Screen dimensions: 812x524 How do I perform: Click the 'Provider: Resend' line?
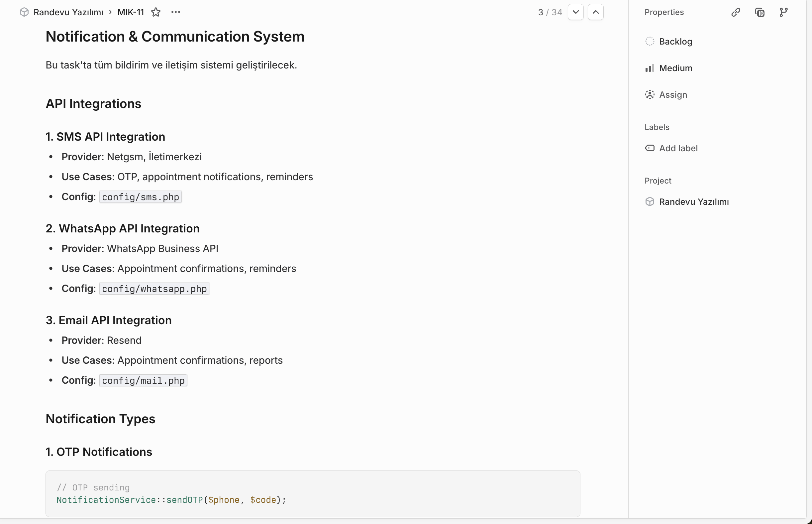[102, 340]
